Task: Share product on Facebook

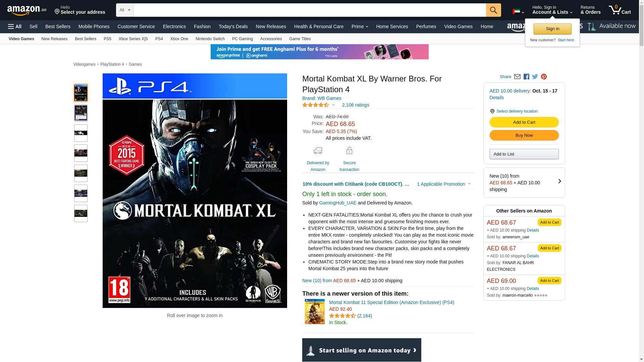Action: click(x=526, y=77)
